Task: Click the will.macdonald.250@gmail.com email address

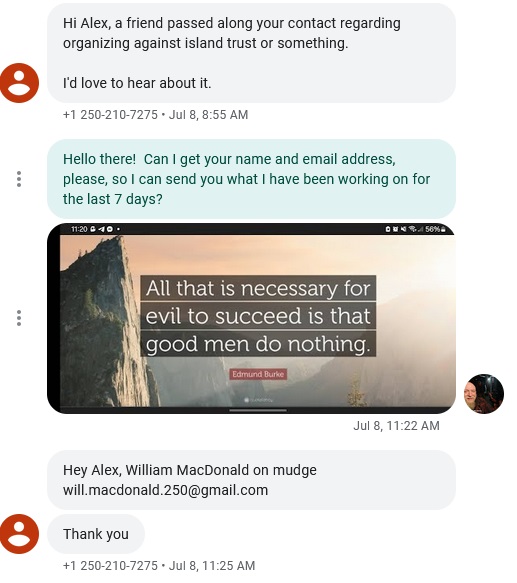Action: click(x=165, y=490)
